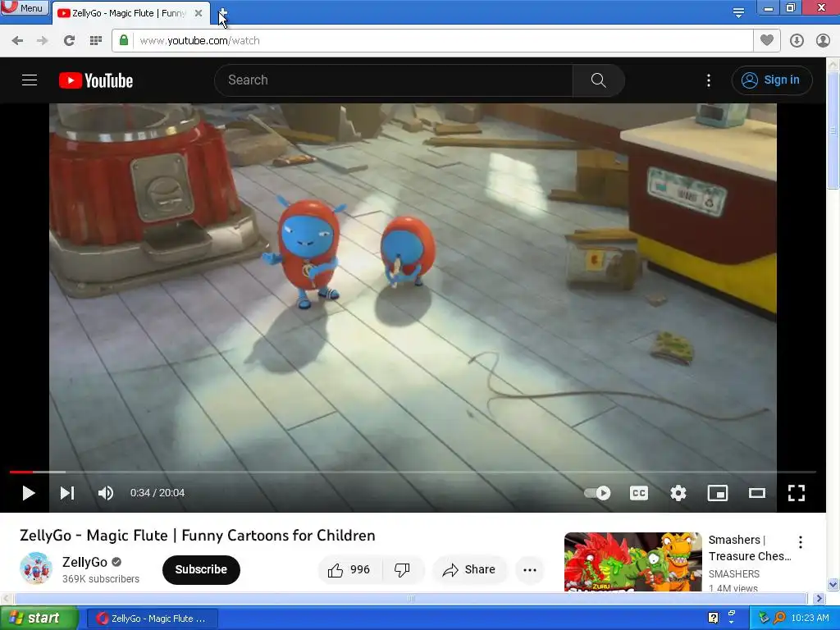Click the horizontal scrollbar right arrow
Image resolution: width=840 pixels, height=630 pixels.
(819, 598)
